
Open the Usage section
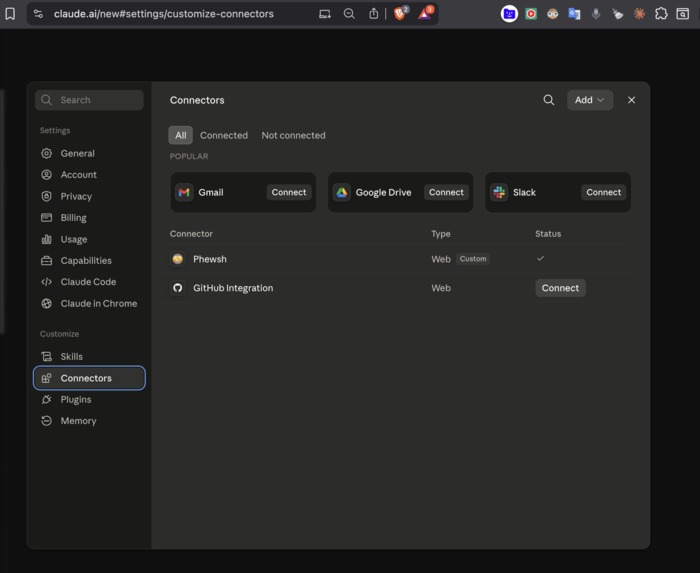89,239
